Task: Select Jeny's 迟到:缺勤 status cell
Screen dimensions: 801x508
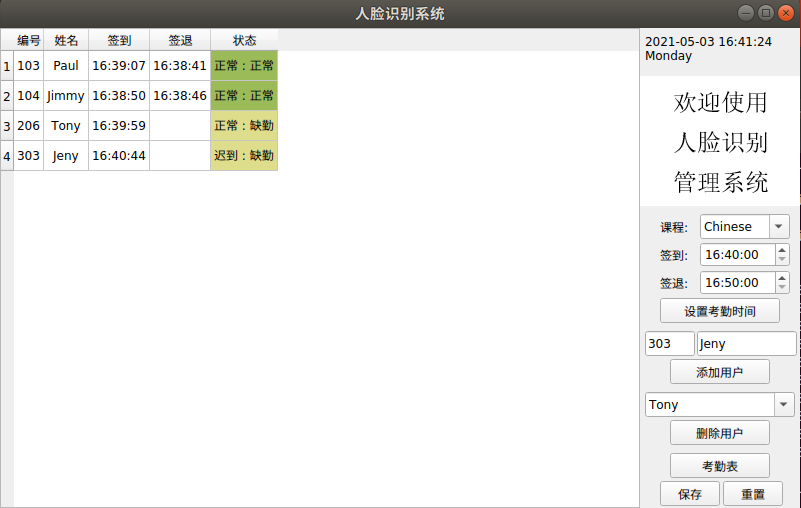Action: (244, 156)
